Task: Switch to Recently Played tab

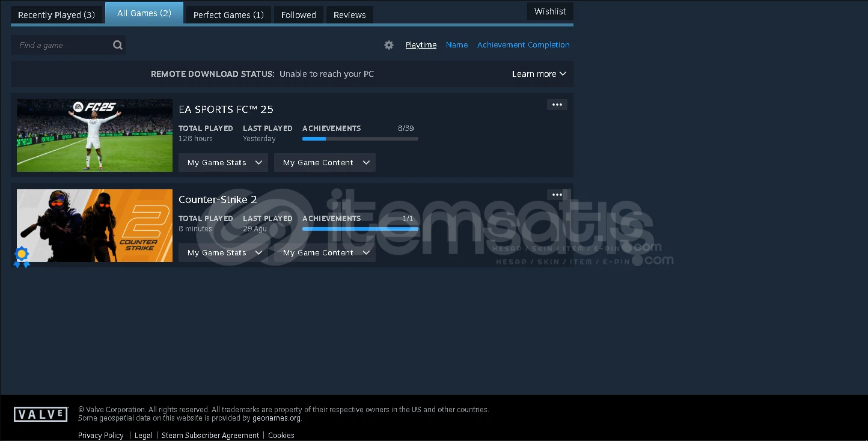Action: tap(57, 15)
